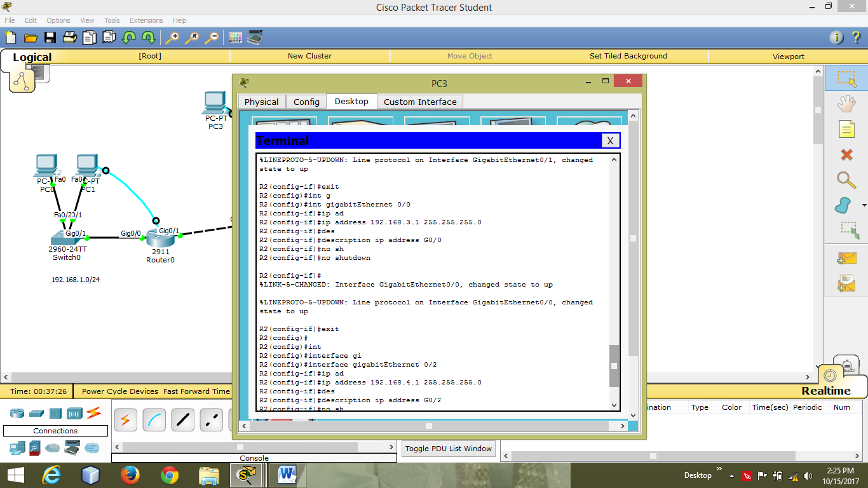
Task: Select the Wireless Devices category icon
Action: pyautogui.click(x=74, y=414)
